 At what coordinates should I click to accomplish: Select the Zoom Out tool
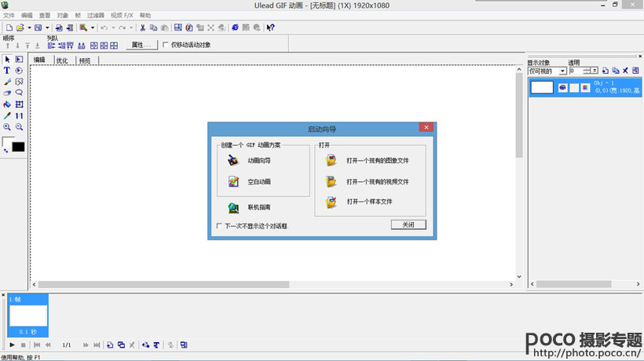point(19,127)
